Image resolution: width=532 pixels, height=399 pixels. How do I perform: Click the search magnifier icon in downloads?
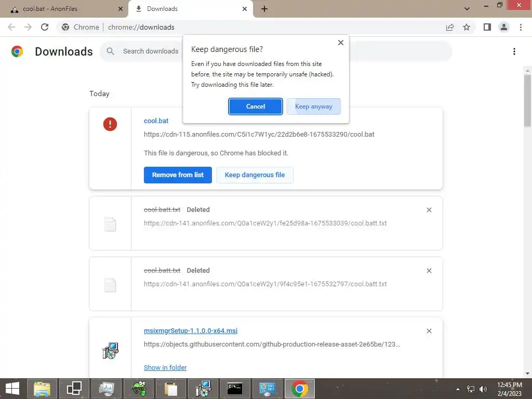click(110, 51)
